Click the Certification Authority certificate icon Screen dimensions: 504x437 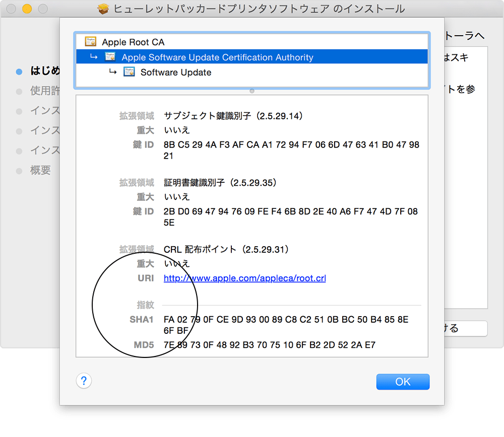(x=110, y=56)
